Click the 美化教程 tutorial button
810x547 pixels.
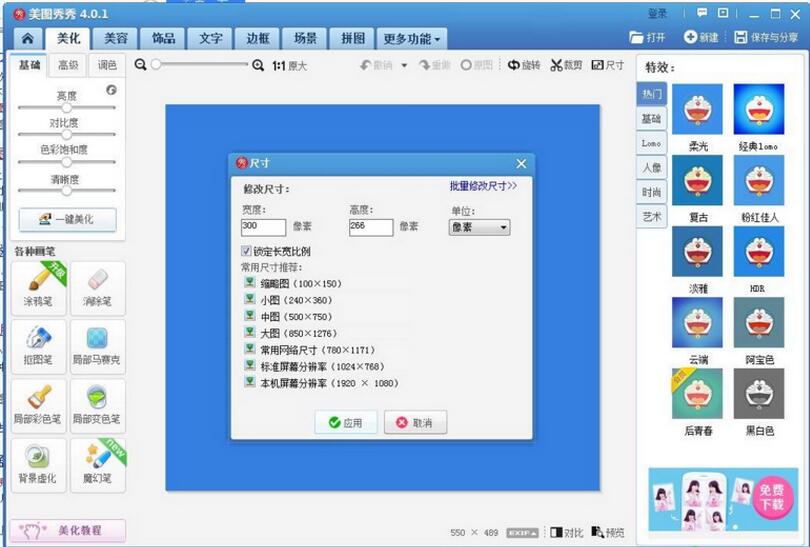click(68, 530)
